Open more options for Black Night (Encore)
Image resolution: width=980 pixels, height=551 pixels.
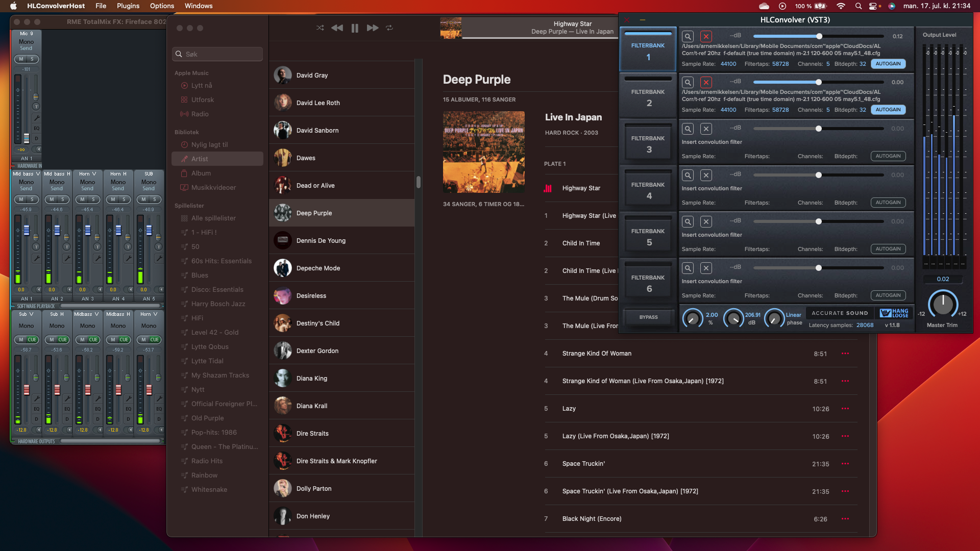(x=845, y=519)
